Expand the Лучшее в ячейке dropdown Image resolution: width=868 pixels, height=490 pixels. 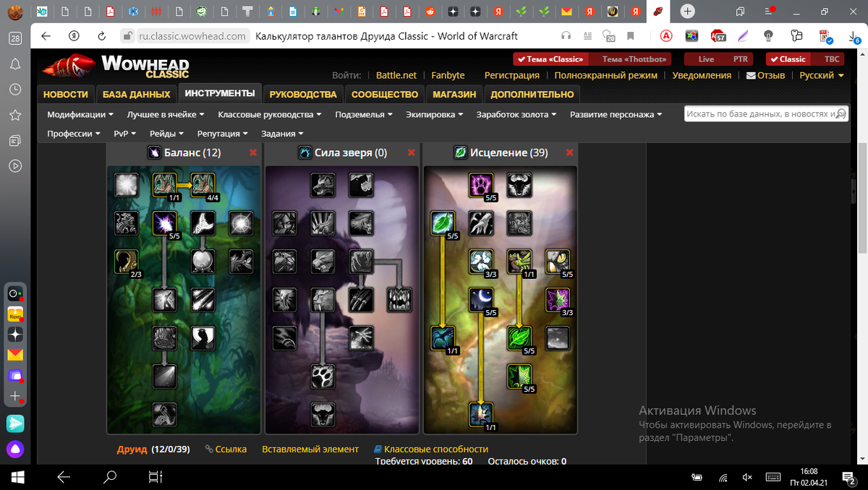pyautogui.click(x=166, y=114)
